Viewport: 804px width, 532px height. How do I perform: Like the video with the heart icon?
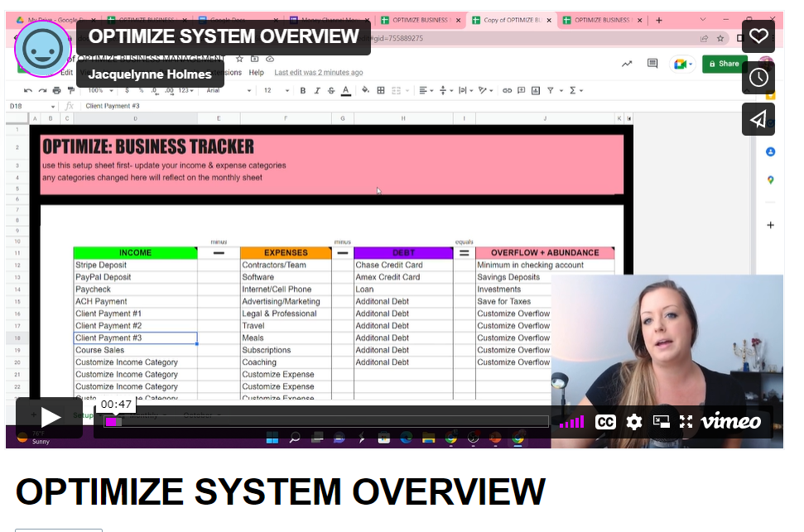[x=758, y=36]
